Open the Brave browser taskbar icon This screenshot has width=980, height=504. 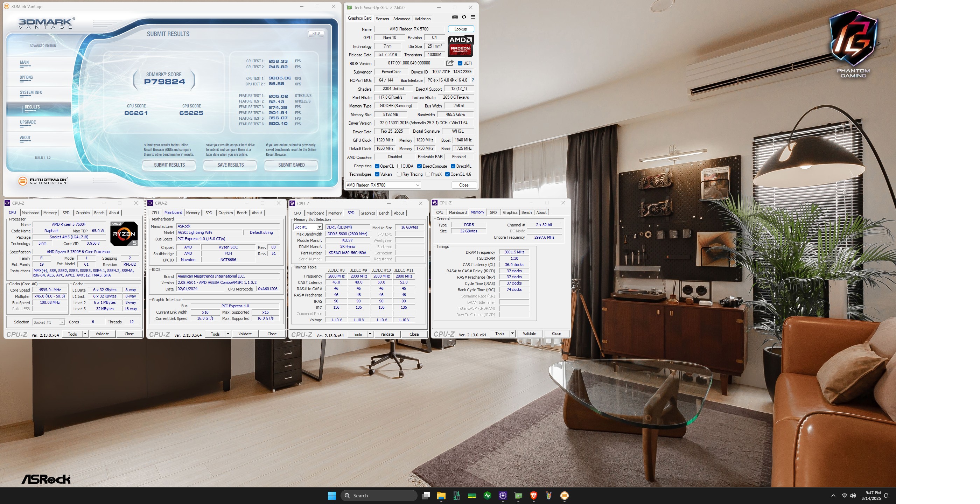[x=533, y=495]
